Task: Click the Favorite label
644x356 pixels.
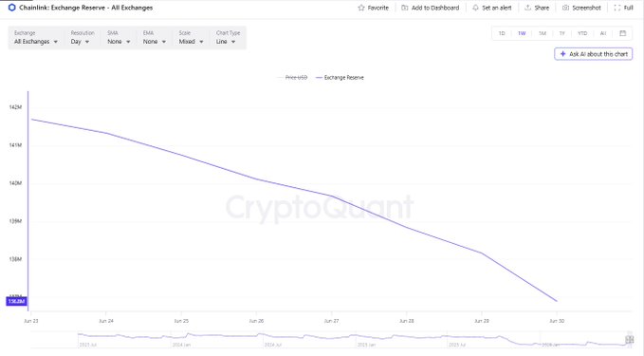Action: click(x=377, y=8)
